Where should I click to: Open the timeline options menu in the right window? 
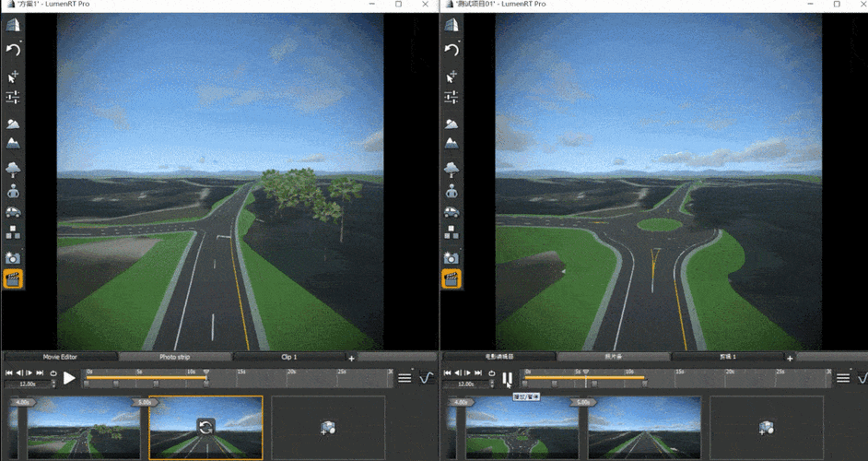pyautogui.click(x=843, y=378)
